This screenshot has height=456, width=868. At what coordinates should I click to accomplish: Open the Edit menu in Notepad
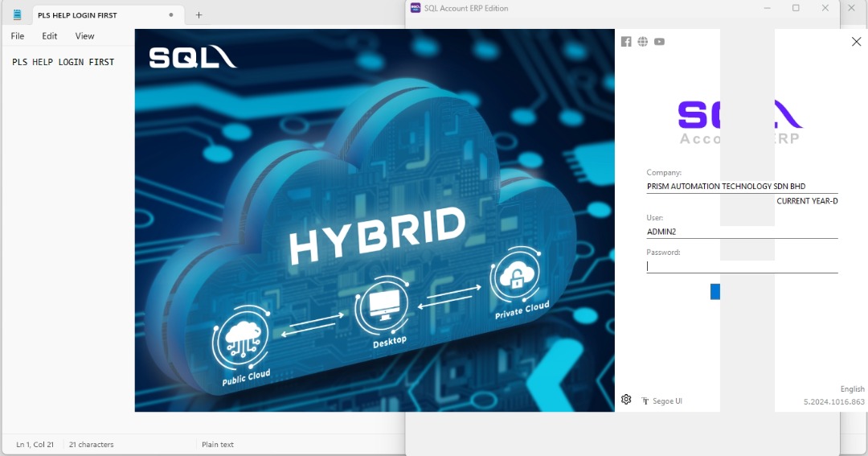(x=50, y=36)
